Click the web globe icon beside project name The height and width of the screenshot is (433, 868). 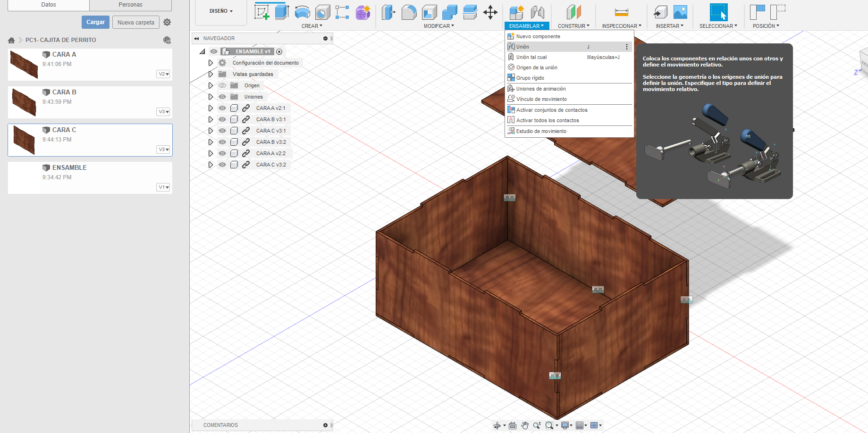(x=167, y=40)
